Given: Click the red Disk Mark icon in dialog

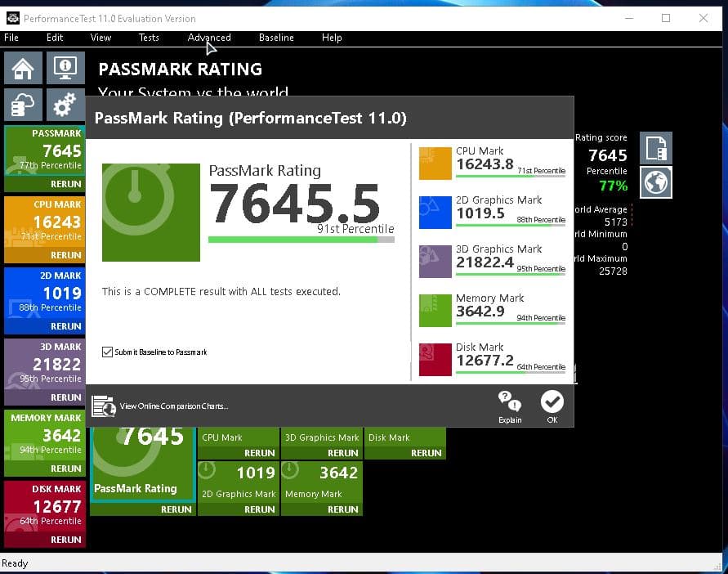Looking at the screenshot, I should pyautogui.click(x=435, y=359).
